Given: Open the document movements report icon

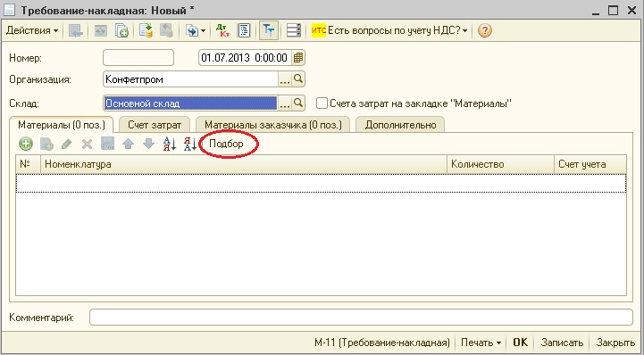Looking at the screenshot, I should pos(244,30).
